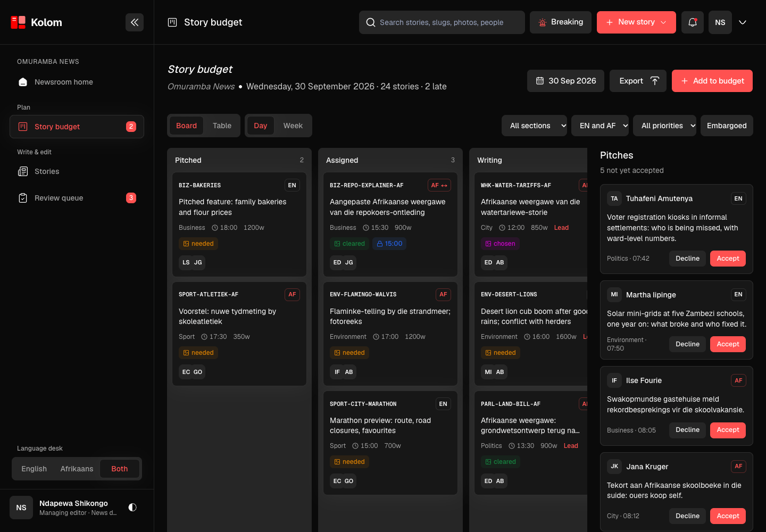Switch to Table view
Screen dimensions: 766x532
(222, 126)
